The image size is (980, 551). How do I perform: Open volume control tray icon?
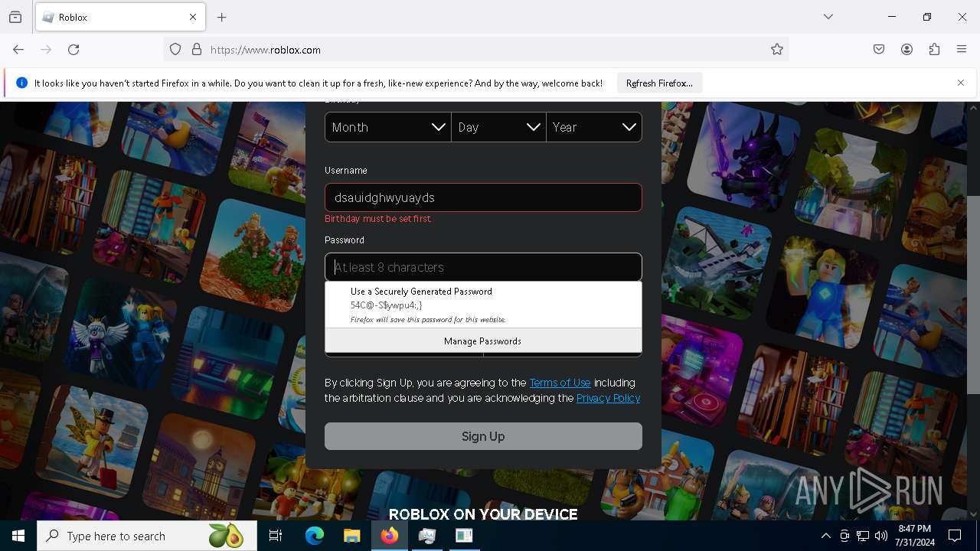pyautogui.click(x=881, y=536)
